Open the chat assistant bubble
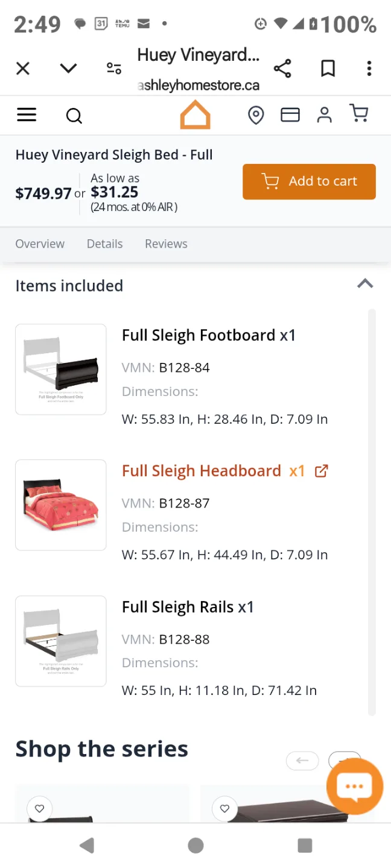391x868 pixels. pos(354,785)
